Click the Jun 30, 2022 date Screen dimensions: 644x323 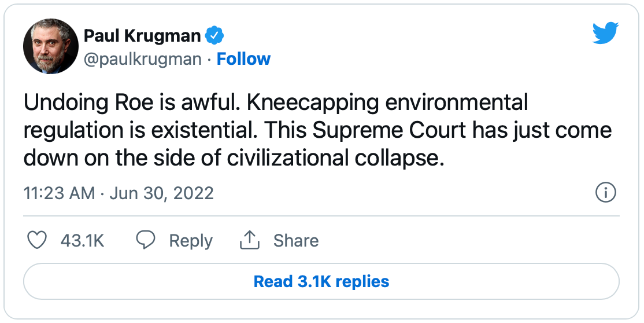coord(161,193)
